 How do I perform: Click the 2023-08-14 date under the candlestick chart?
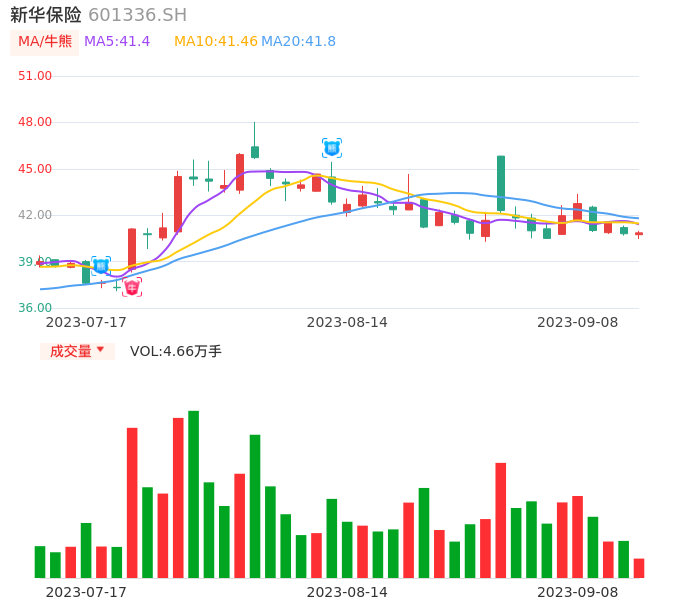tap(347, 322)
